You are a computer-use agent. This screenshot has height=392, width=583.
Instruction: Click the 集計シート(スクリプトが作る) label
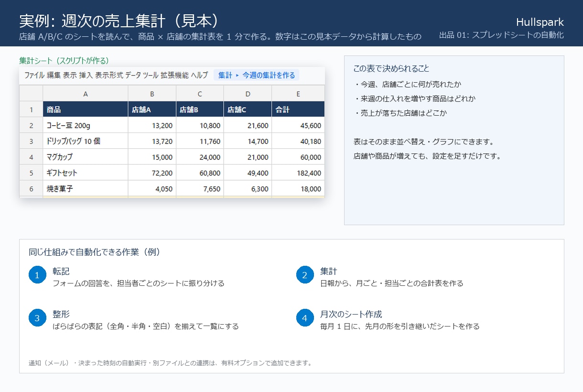[x=64, y=61]
